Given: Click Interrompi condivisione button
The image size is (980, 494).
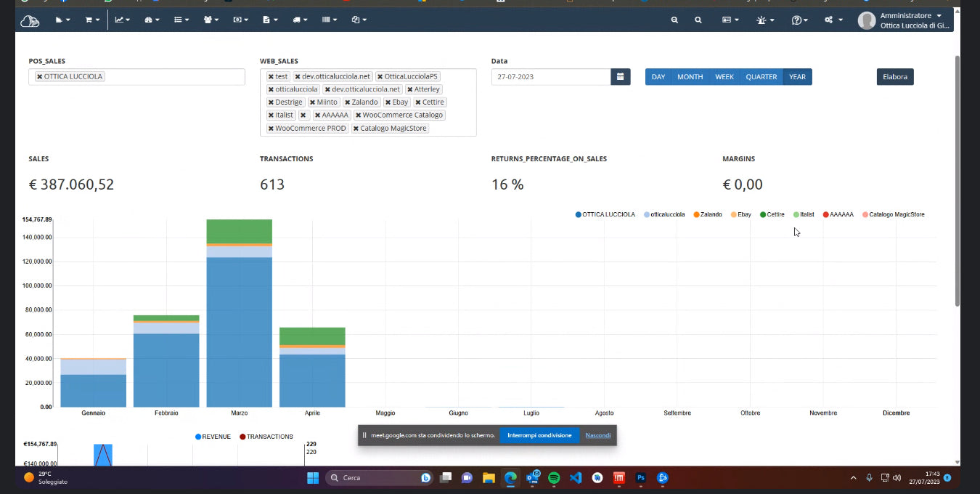Looking at the screenshot, I should [539, 436].
